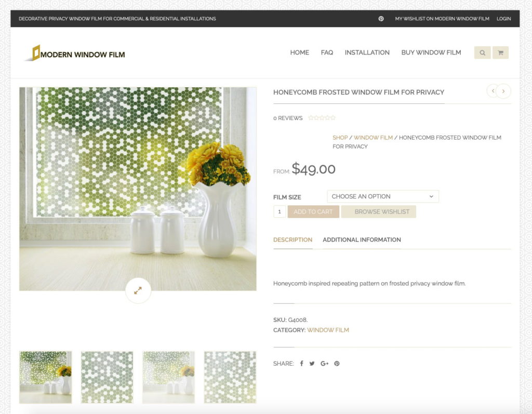Click the Pinterest icon in top bar

tap(381, 19)
